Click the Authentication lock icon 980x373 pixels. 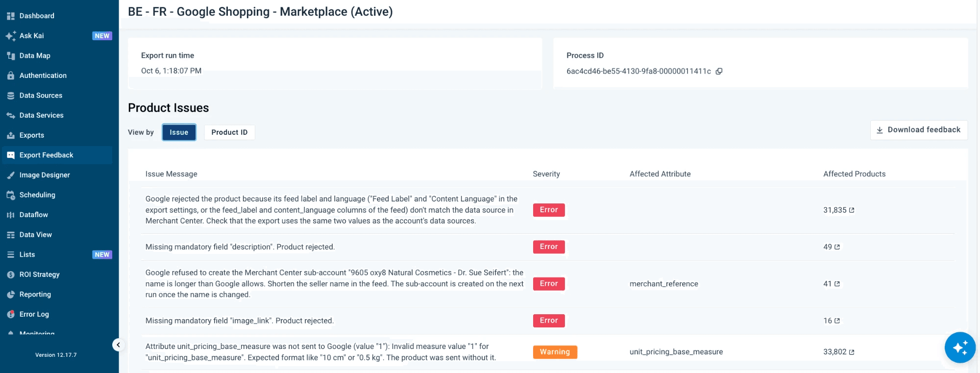pos(11,75)
